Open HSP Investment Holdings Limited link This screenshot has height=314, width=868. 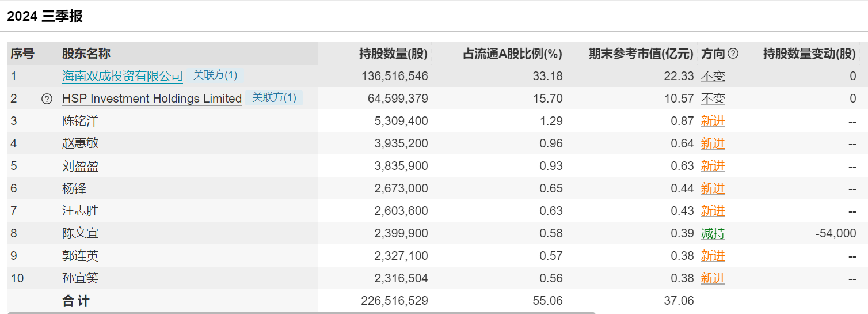[152, 99]
